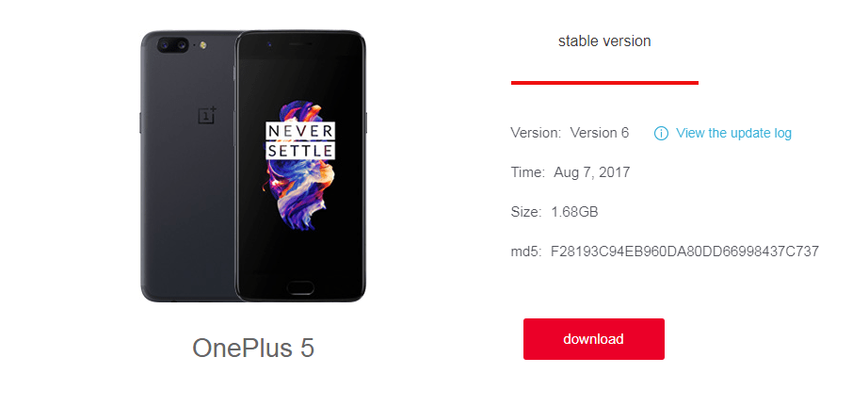Click the red download button

click(x=593, y=339)
